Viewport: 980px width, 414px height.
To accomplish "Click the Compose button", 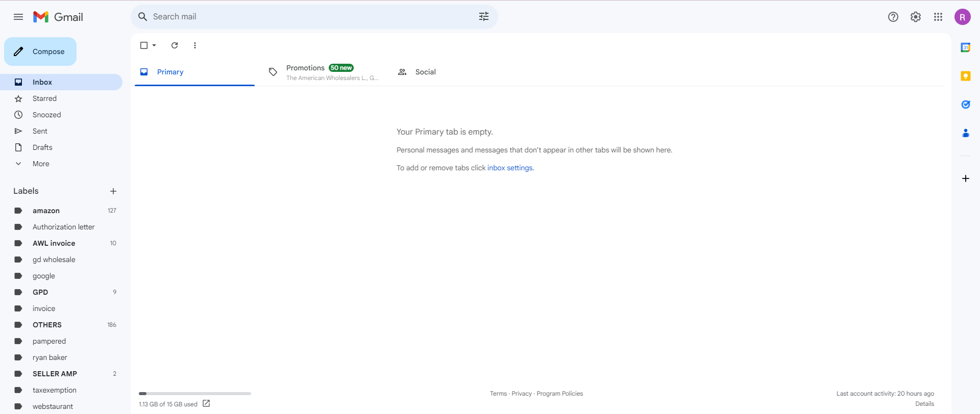I will [40, 51].
